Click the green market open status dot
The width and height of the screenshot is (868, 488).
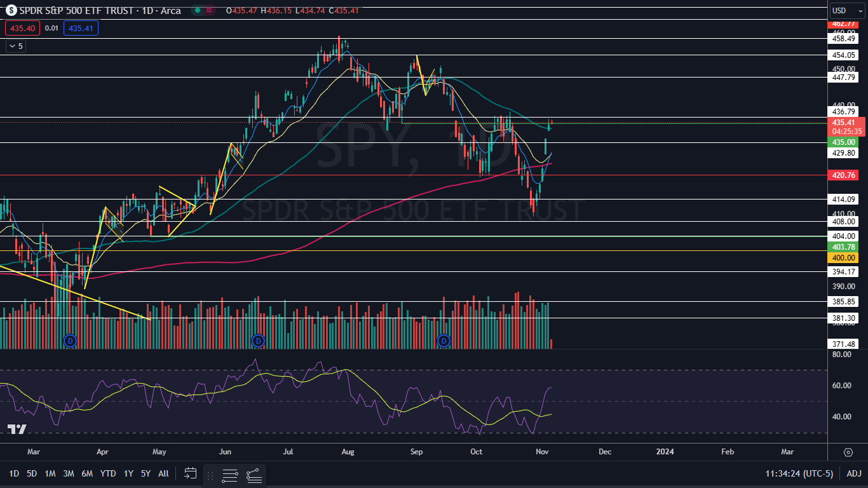197,10
